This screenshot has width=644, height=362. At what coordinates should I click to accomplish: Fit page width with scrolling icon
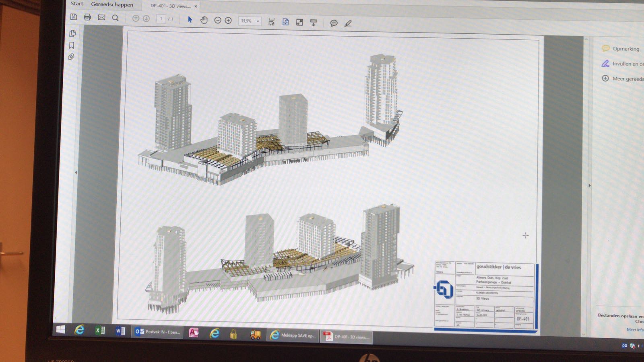coord(271,22)
